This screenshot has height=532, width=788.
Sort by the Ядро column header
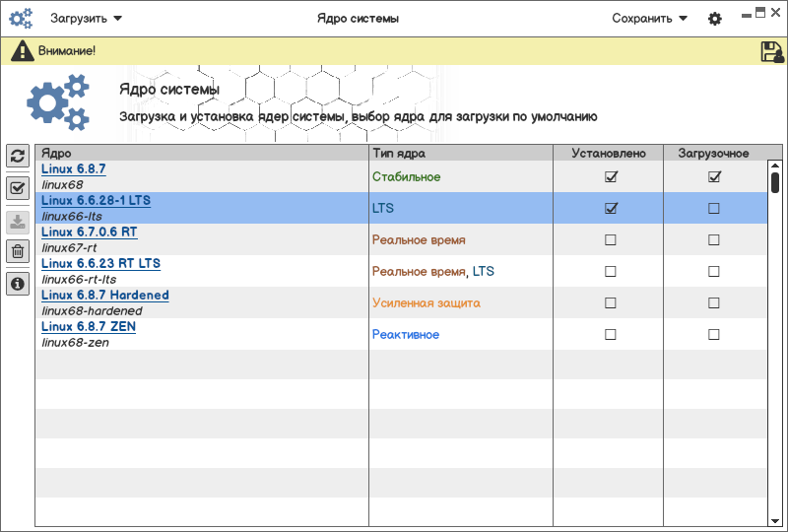202,154
